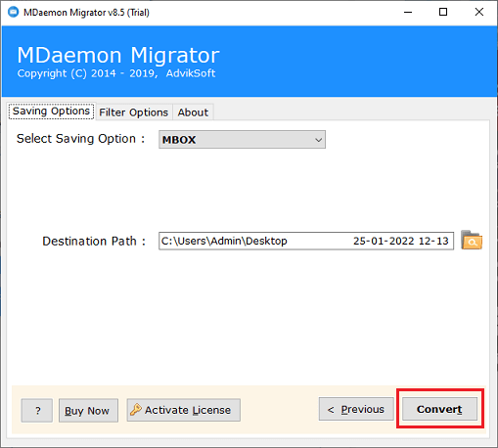498x448 pixels.
Task: Open help with the question mark button
Action: click(37, 411)
